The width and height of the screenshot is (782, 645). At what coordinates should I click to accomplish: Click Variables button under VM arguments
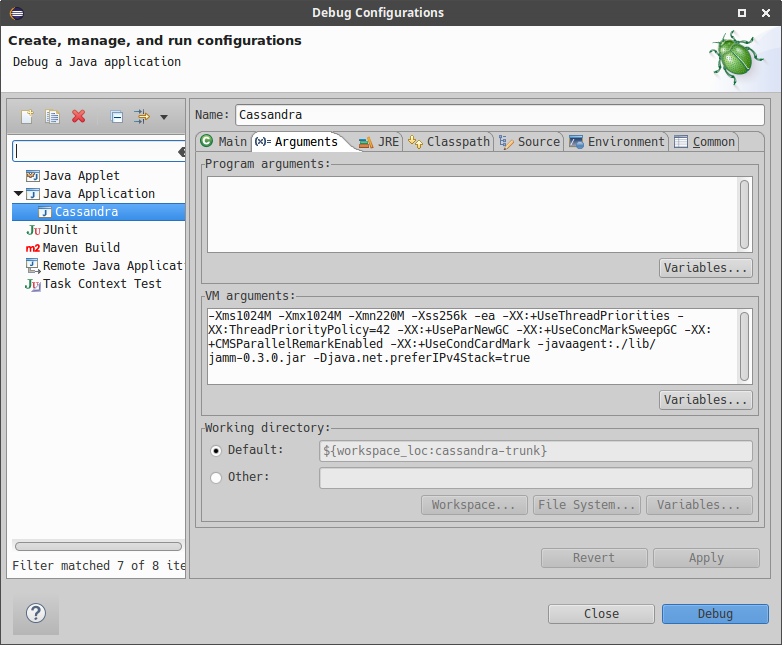tap(706, 400)
